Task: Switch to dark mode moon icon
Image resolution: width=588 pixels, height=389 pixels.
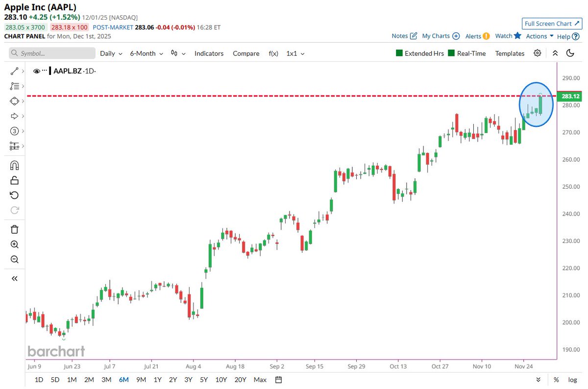Action: pyautogui.click(x=570, y=53)
